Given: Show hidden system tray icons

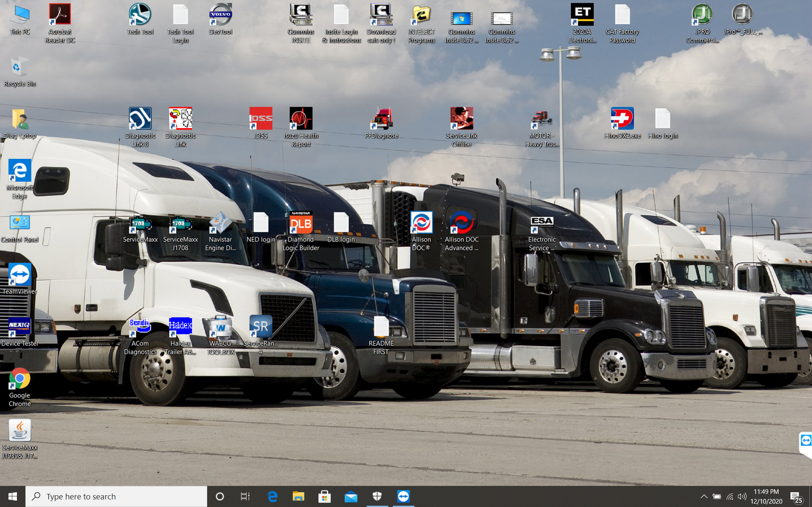Looking at the screenshot, I should pos(704,496).
